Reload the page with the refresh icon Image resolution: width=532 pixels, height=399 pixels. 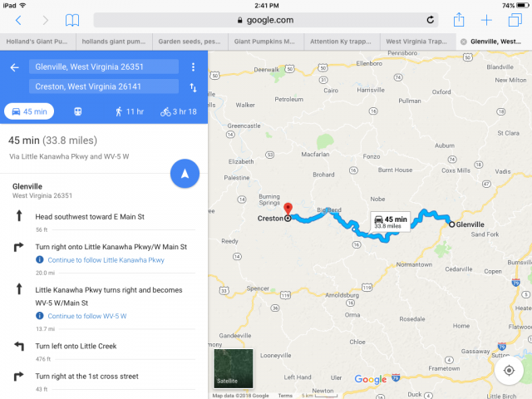[x=431, y=20]
